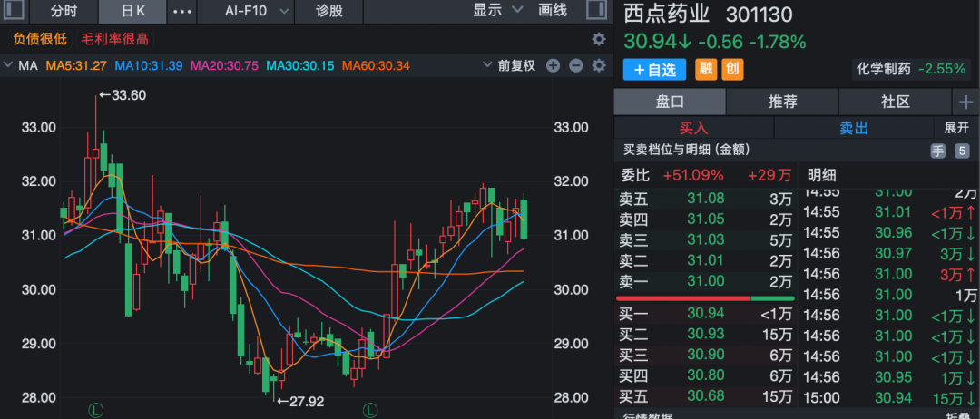980x419 pixels.
Task: Click the 买入 buy button
Action: click(x=693, y=128)
